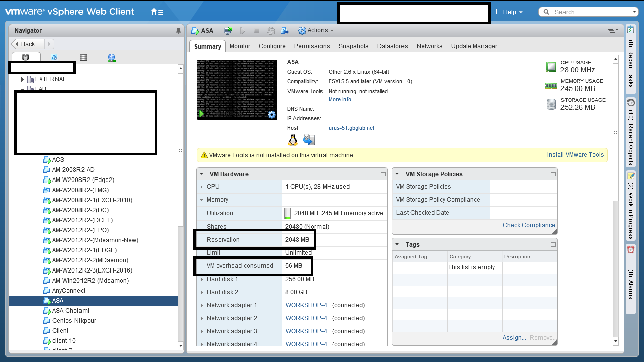Switch to VMs and Templates navigator view
This screenshot has height=362, width=644.
tap(54, 58)
